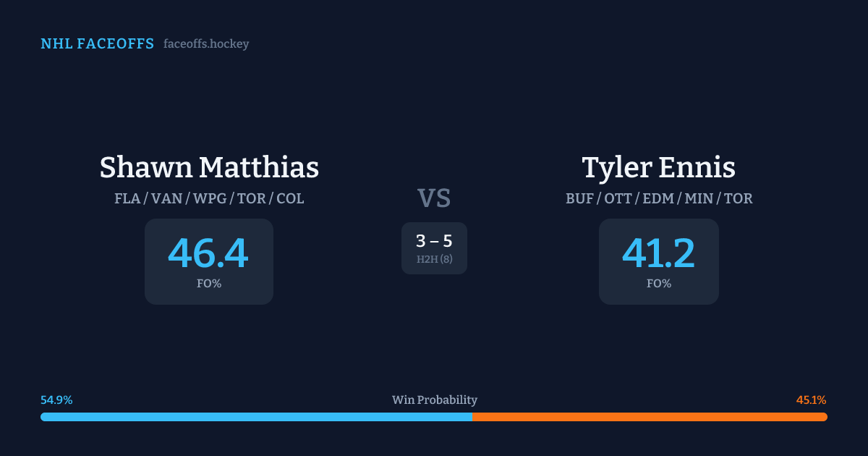
Task: Open the faceoffs.hockey site link
Action: click(206, 44)
